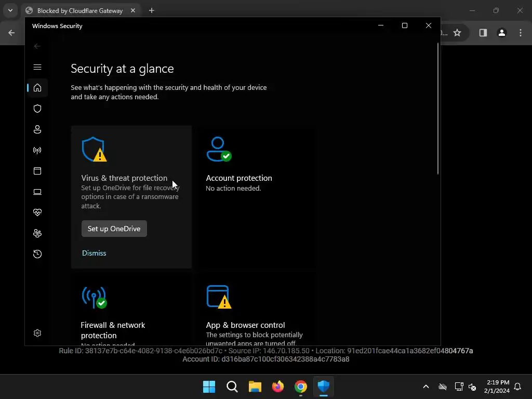Viewport: 532px width, 399px height.
Task: Open Family options sidebar icon
Action: (x=37, y=233)
